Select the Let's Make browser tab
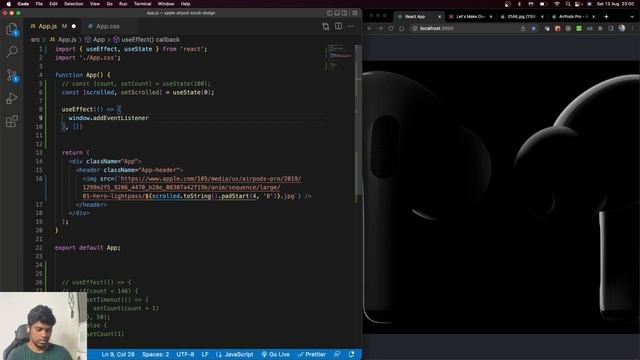The width and height of the screenshot is (640, 360). pyautogui.click(x=471, y=17)
